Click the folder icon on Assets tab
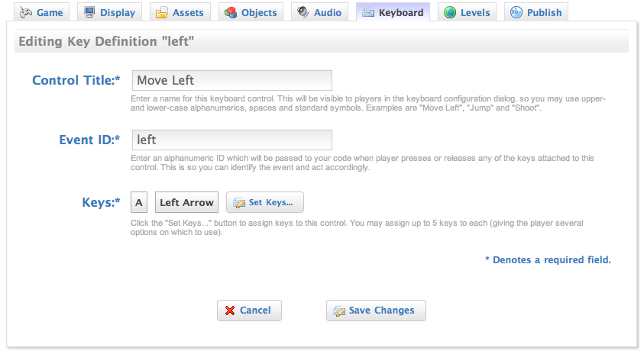The width and height of the screenshot is (644, 354). 162,12
